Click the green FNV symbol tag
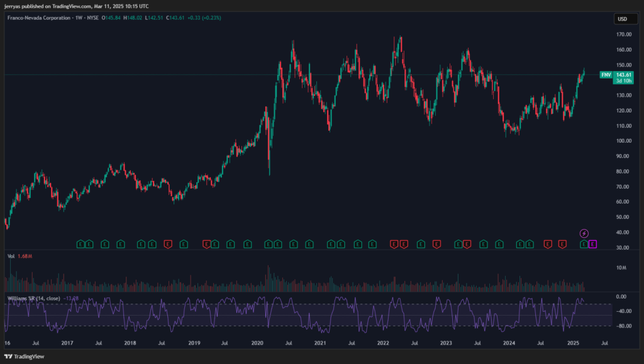This screenshot has width=644, height=364. (606, 75)
